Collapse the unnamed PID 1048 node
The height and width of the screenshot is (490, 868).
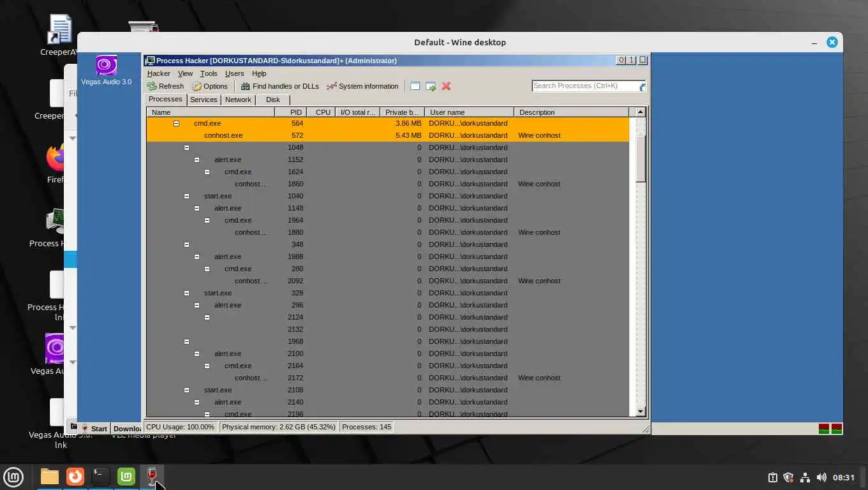tap(186, 147)
